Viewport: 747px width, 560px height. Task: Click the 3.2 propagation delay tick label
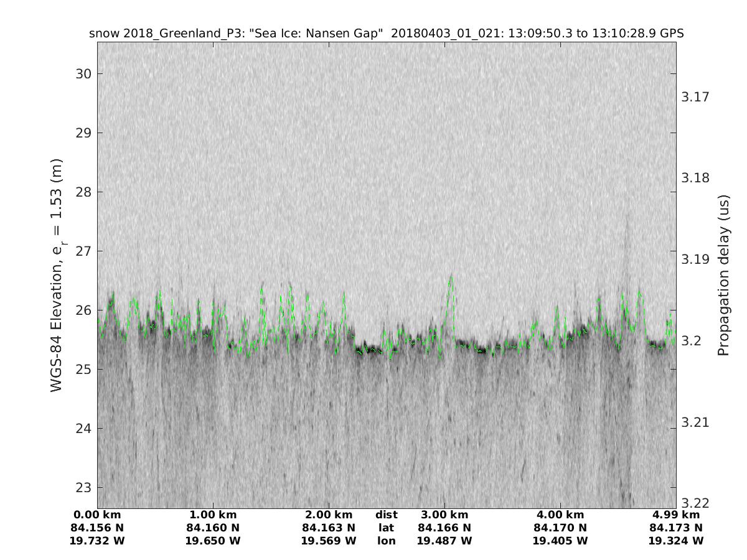[691, 341]
